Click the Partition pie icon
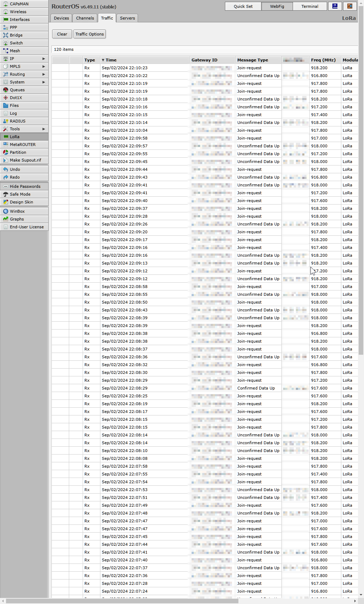 (6, 152)
